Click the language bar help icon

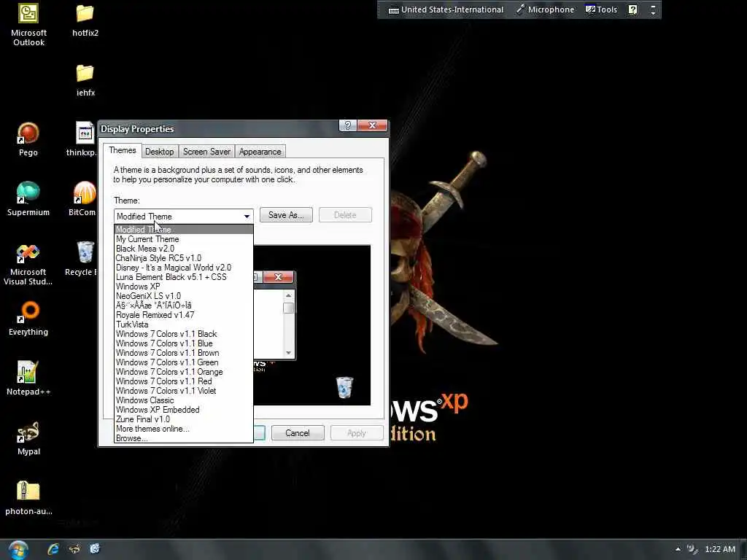(x=632, y=9)
